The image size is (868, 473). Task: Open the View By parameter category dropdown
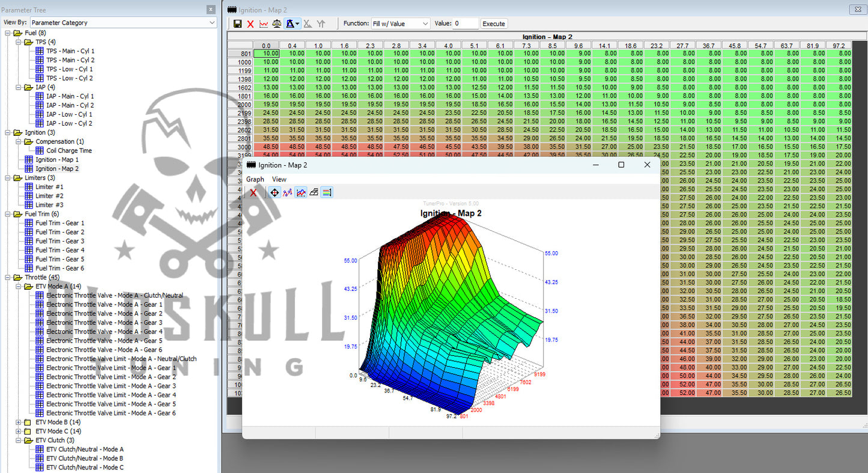coord(211,22)
